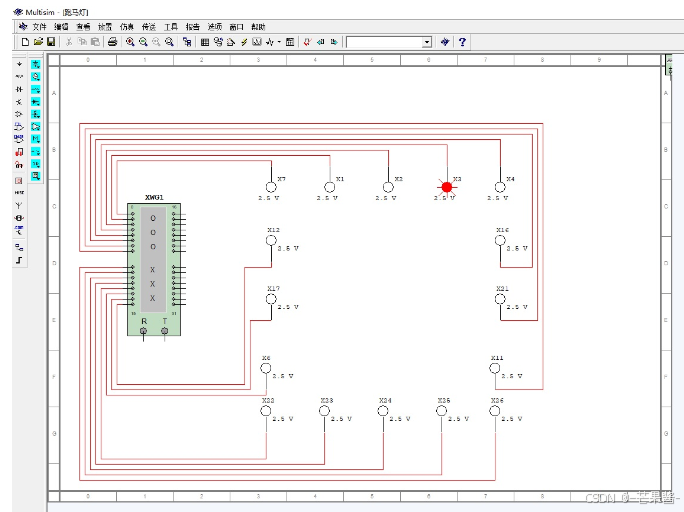Open the 编辑 menu
This screenshot has height=512, width=684.
coord(61,27)
